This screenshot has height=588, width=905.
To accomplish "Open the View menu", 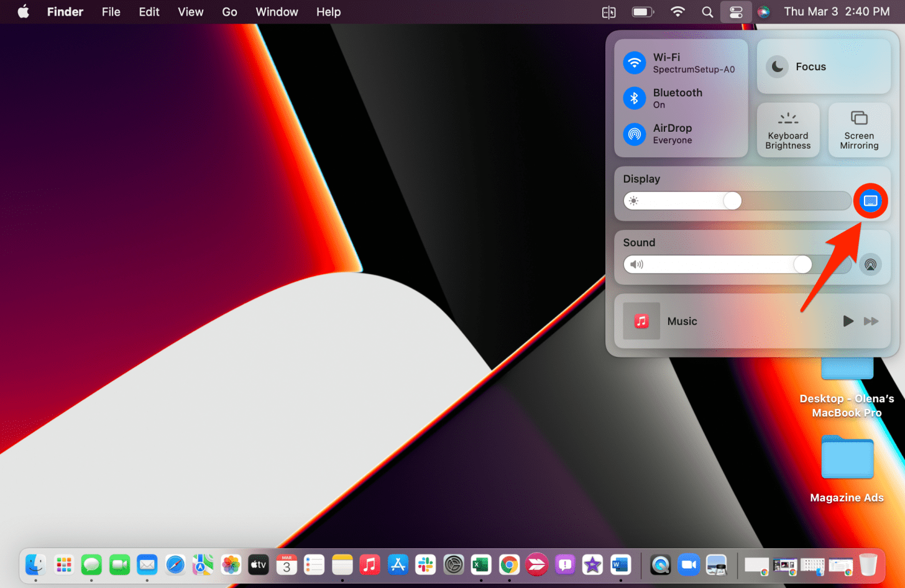I will [x=190, y=12].
